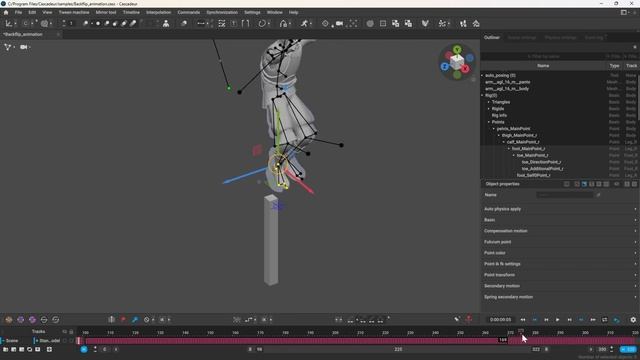
Task: Expand the Triangles tree item
Action: click(489, 102)
